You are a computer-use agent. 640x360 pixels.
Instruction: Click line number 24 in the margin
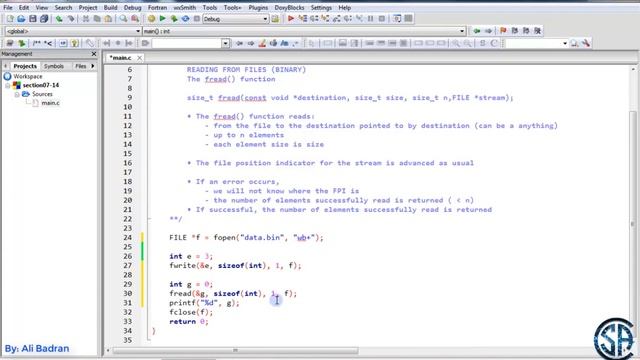[128, 238]
